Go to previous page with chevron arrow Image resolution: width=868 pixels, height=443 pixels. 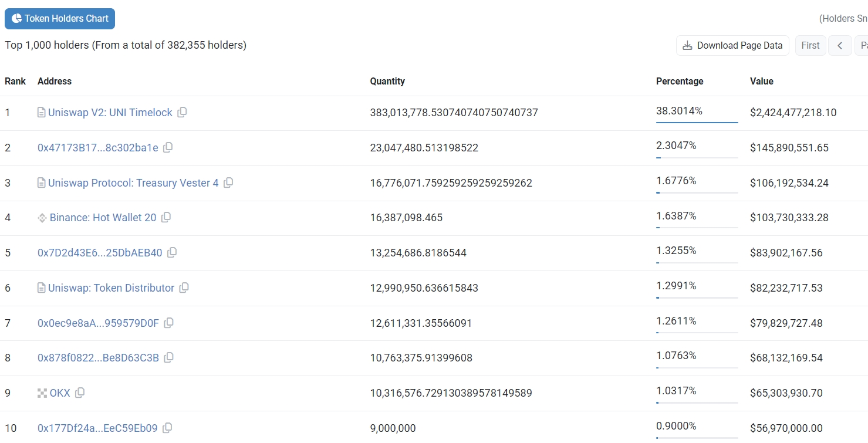(840, 45)
